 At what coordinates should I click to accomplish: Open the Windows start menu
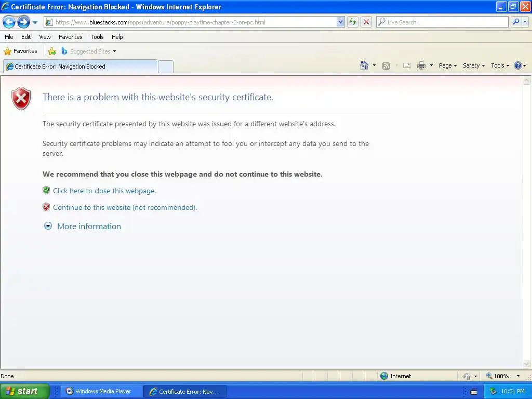coord(24,391)
